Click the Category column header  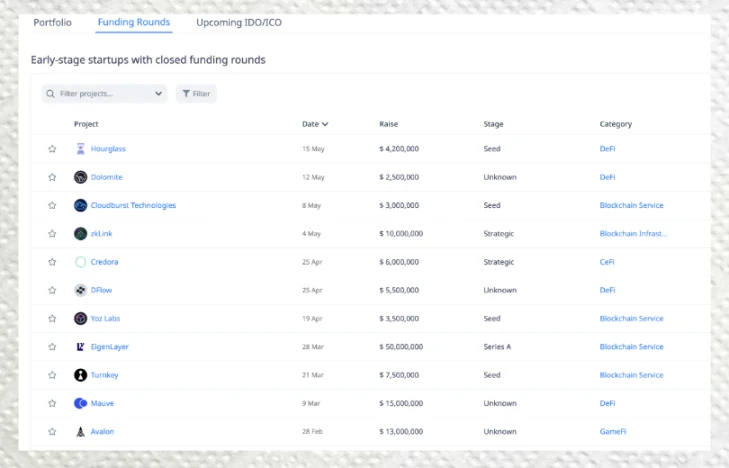click(x=616, y=124)
